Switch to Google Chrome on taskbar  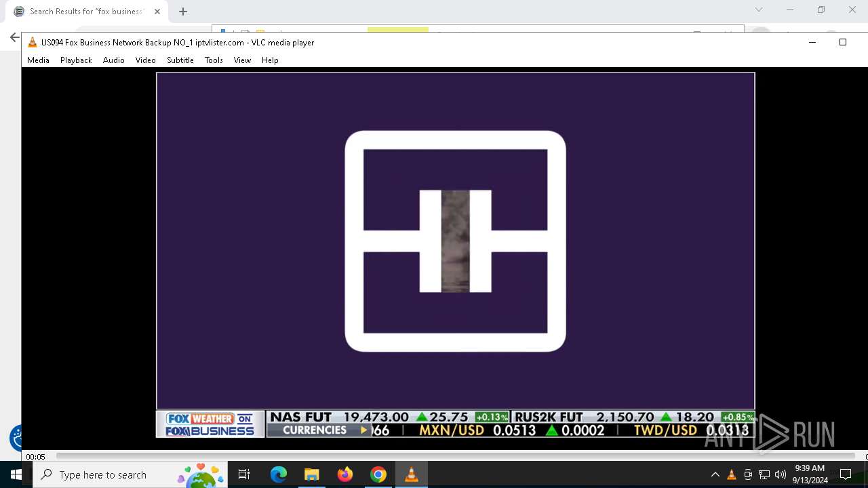(x=378, y=474)
